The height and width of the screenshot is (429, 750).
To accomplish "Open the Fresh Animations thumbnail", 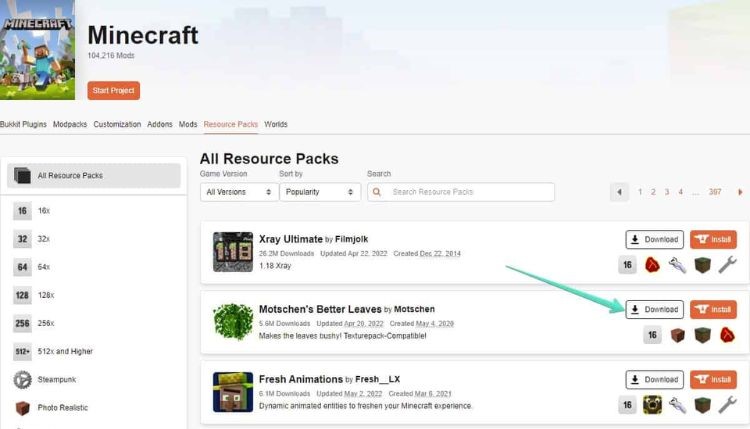I will pyautogui.click(x=233, y=392).
